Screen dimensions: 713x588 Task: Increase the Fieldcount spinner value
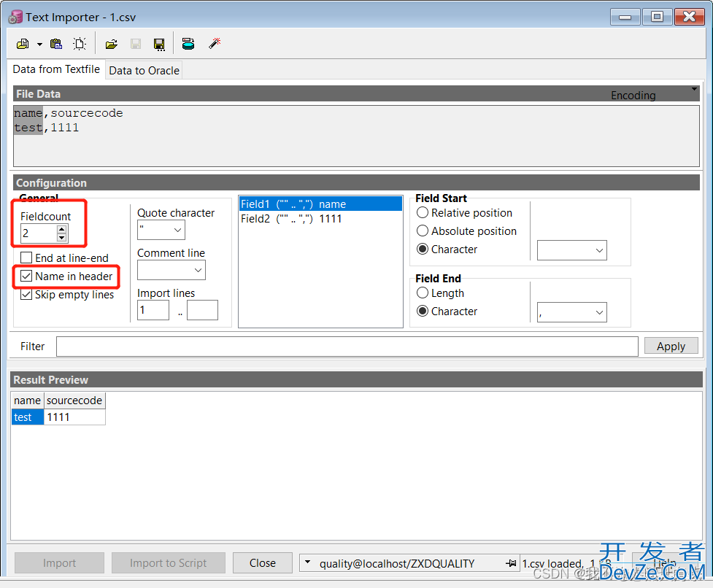pos(62,229)
